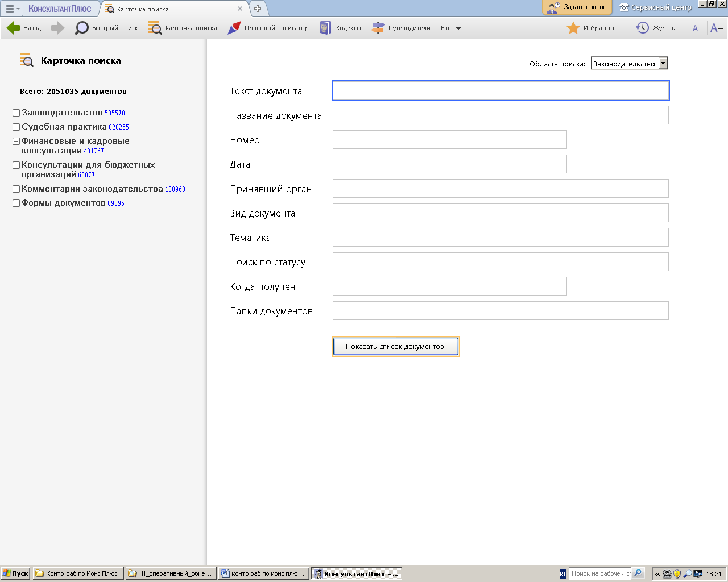This screenshot has height=582, width=728.
Task: Open Путеводители guides
Action: coord(401,28)
